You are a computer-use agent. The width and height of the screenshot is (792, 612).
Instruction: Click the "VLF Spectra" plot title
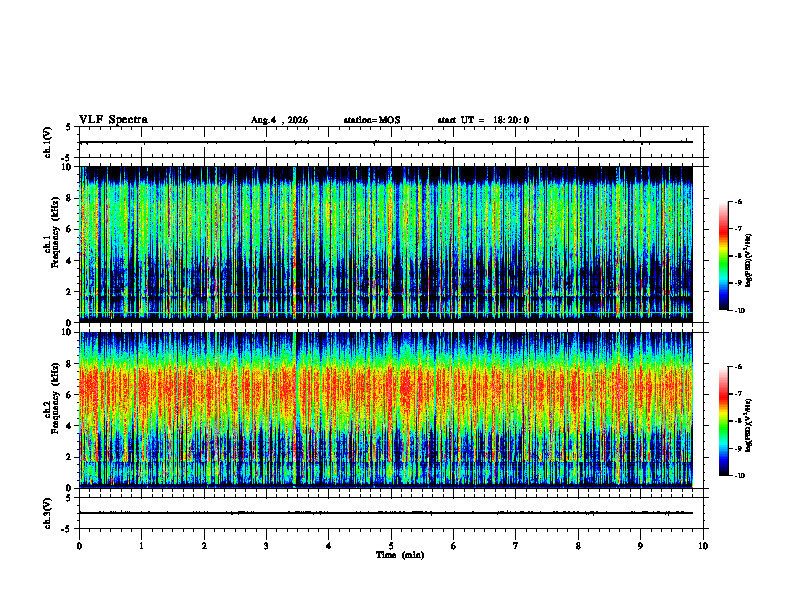coord(113,120)
